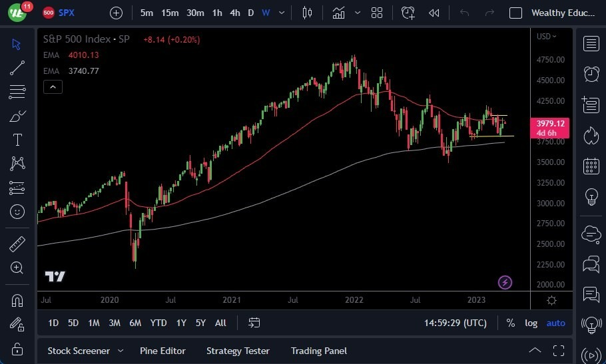Open the candlestick chart type selector
This screenshot has height=364, width=606.
pos(307,13)
